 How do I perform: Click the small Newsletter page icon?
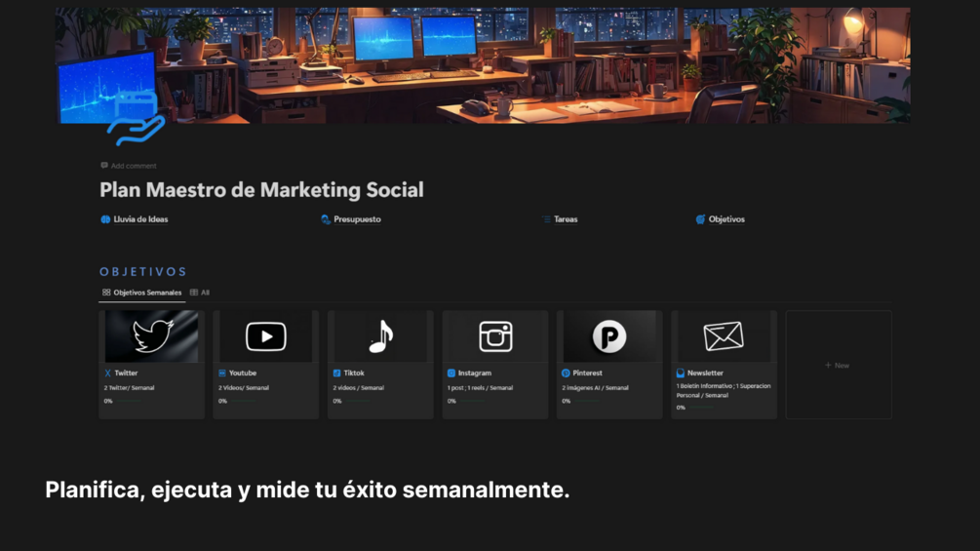(x=680, y=373)
